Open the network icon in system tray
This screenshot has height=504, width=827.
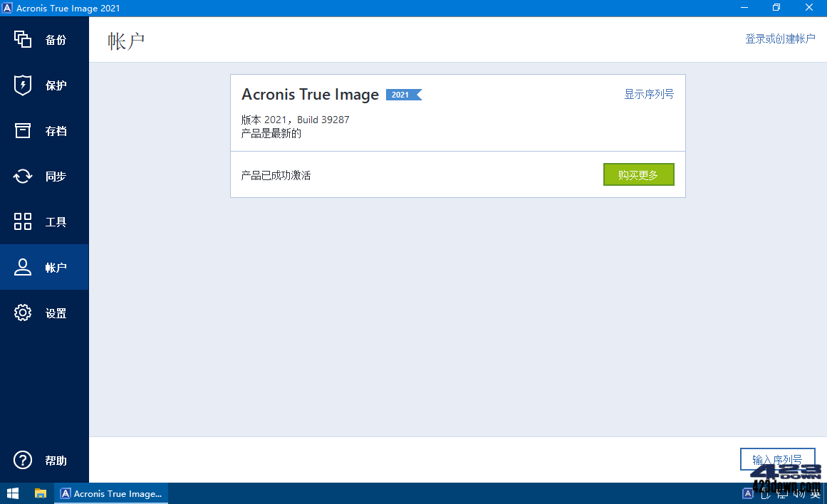(x=781, y=493)
